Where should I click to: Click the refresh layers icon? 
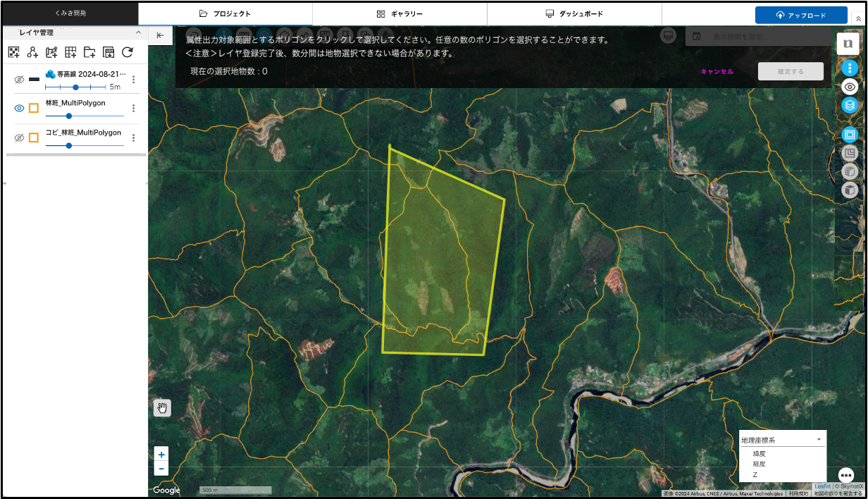[128, 52]
